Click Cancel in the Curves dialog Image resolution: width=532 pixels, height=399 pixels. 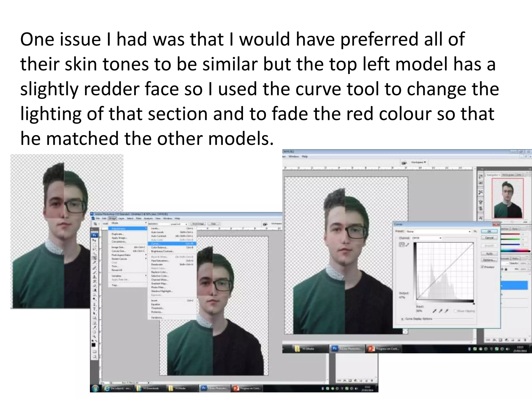point(489,238)
